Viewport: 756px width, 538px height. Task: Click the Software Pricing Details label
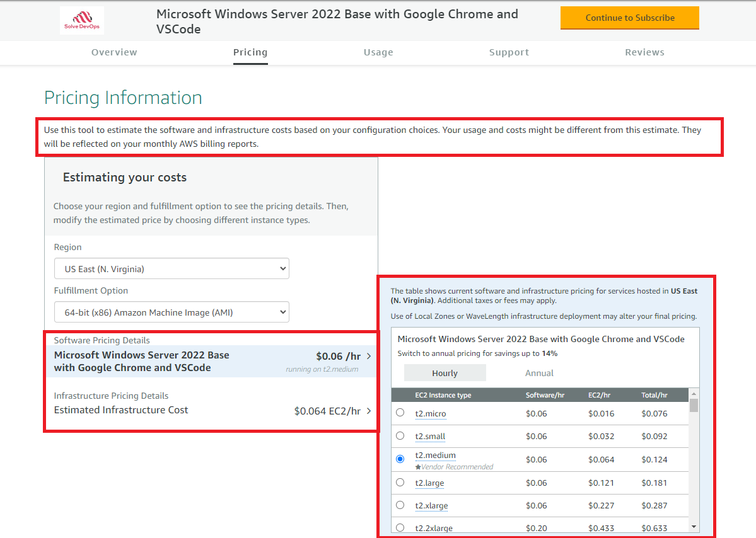102,340
